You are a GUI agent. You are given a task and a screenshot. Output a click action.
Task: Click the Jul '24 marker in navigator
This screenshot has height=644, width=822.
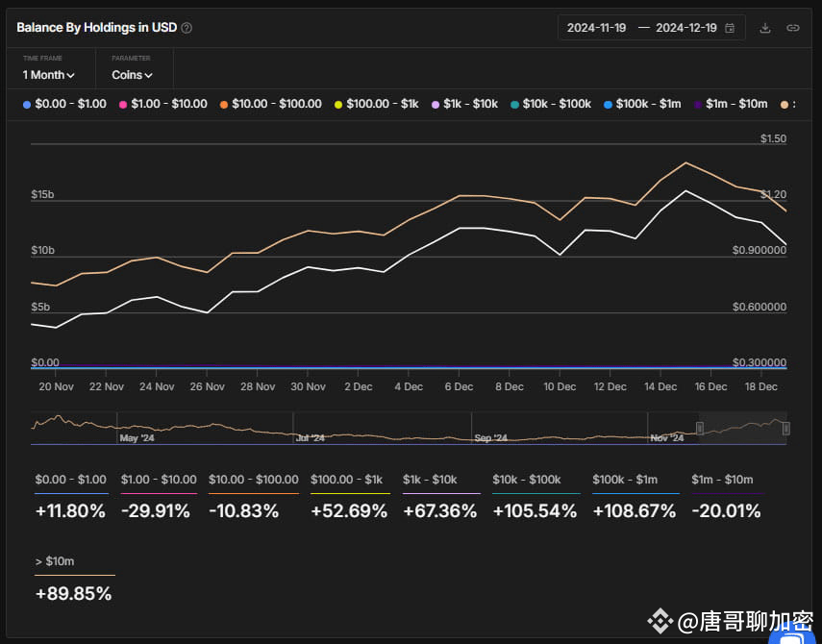pyautogui.click(x=311, y=438)
